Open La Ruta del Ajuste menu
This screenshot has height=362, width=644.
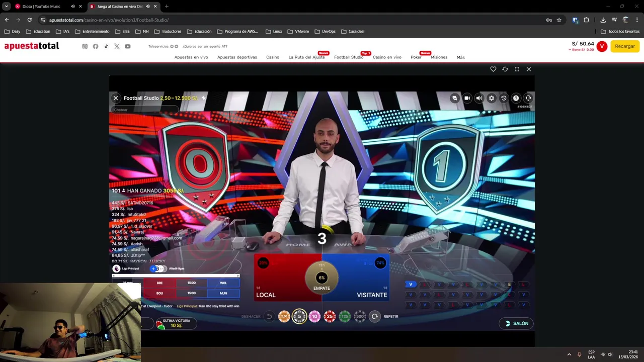tap(306, 57)
